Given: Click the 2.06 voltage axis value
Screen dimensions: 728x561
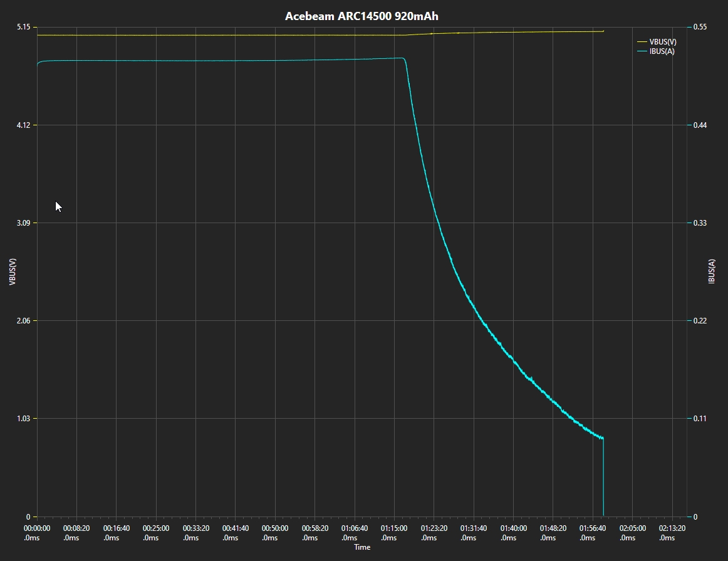Looking at the screenshot, I should click(23, 321).
